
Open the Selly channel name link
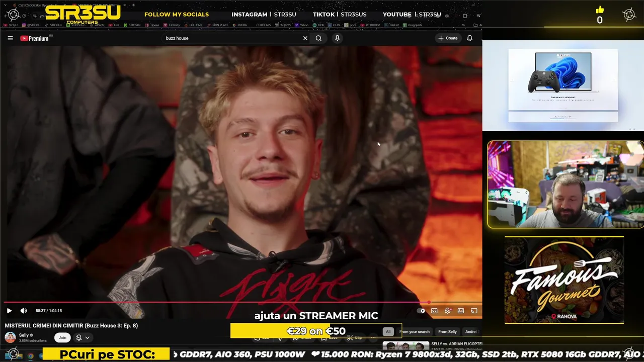(24, 335)
